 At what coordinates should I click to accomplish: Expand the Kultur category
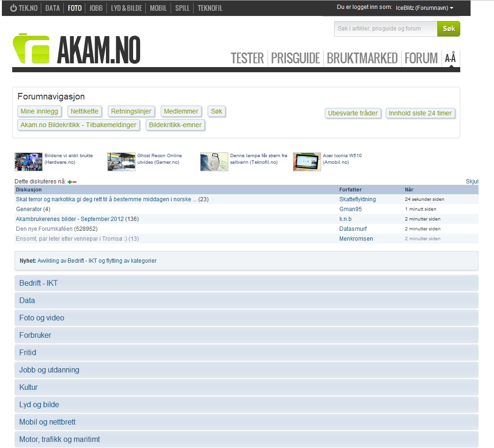tap(247, 387)
